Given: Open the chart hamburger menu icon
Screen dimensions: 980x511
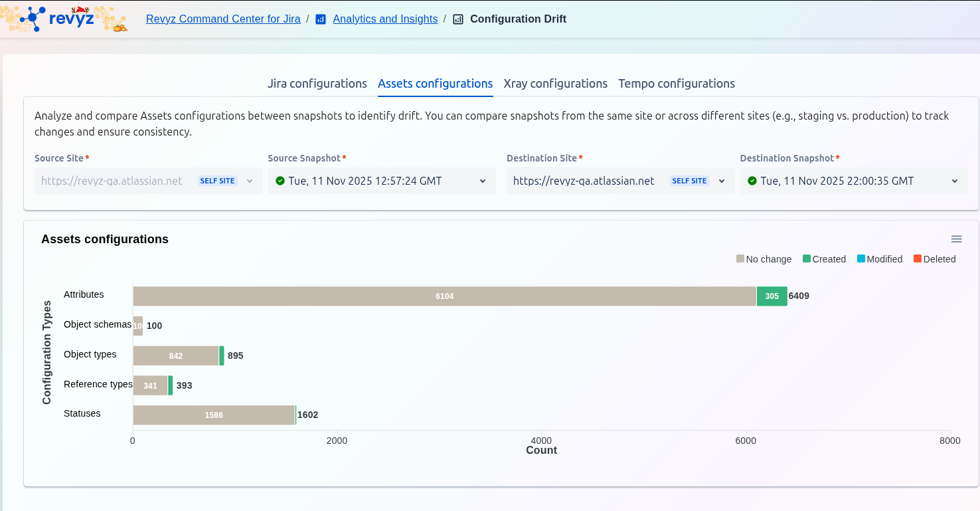Looking at the screenshot, I should point(956,239).
